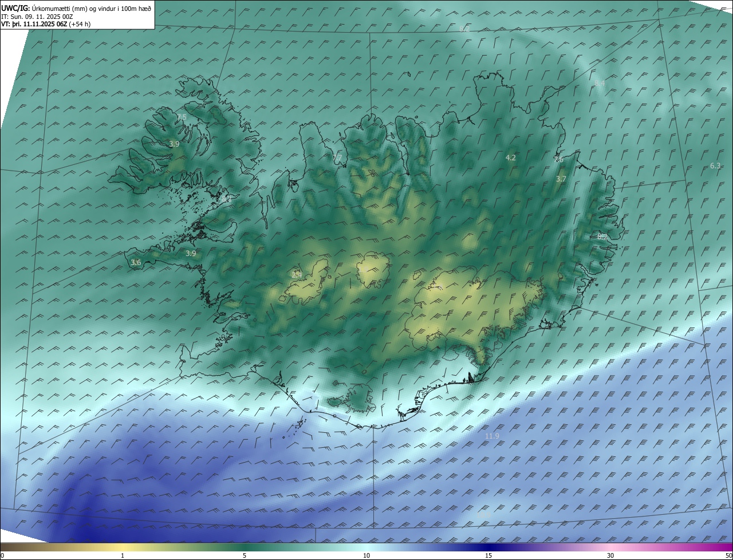Click the '10' tick label on the legend

(x=366, y=556)
